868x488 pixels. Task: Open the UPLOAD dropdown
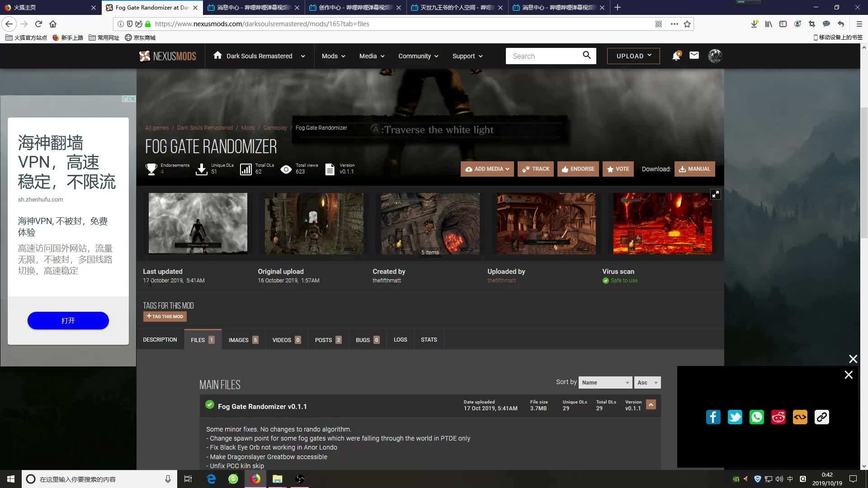coord(633,56)
